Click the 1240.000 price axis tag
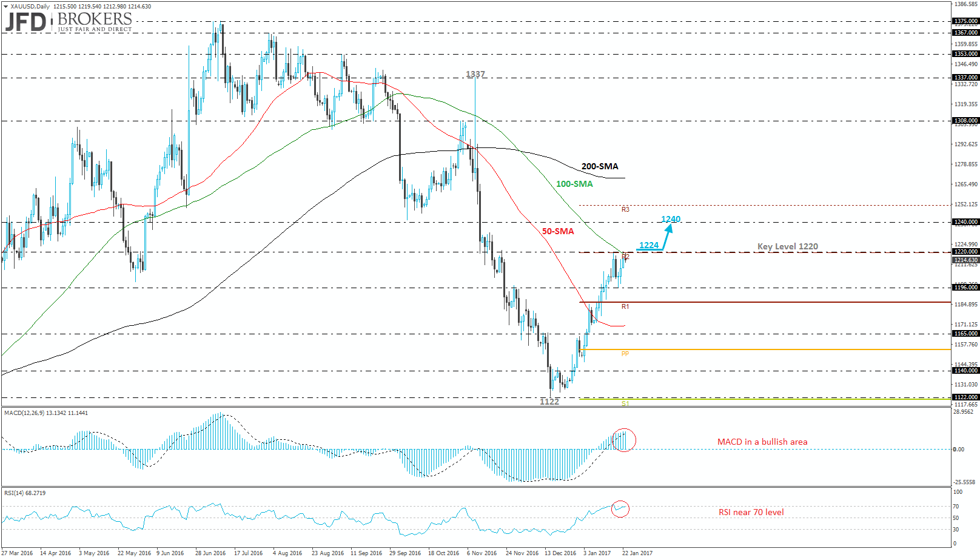 coord(966,222)
